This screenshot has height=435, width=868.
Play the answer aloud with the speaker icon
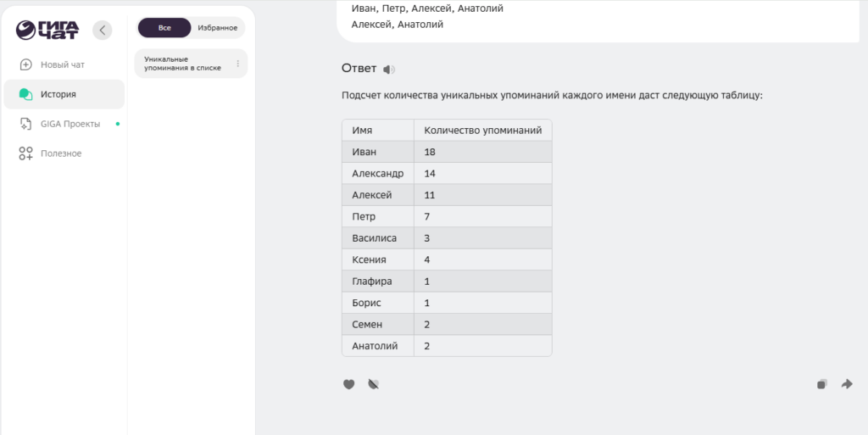pyautogui.click(x=389, y=70)
